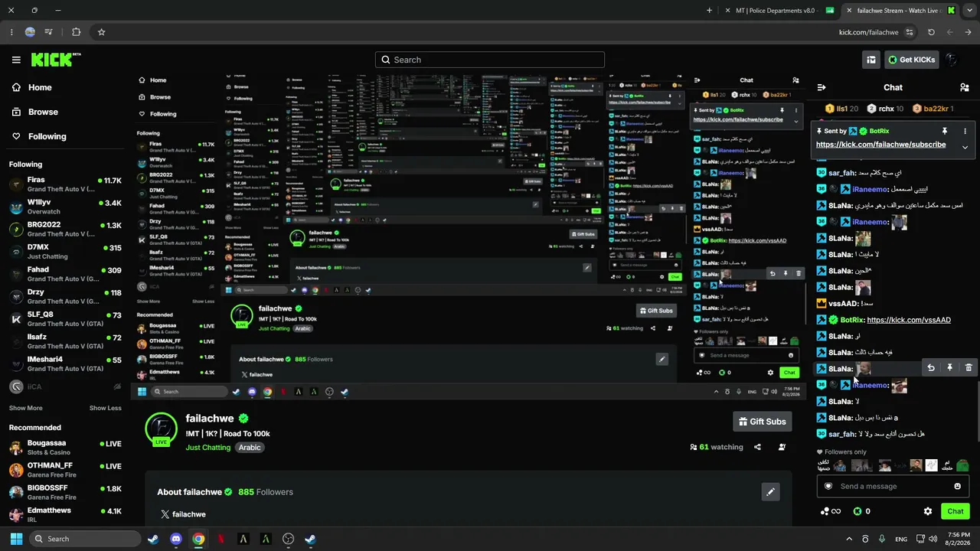Open Firas channel in the Following sidebar list
This screenshot has width=980, height=551.
click(x=64, y=184)
